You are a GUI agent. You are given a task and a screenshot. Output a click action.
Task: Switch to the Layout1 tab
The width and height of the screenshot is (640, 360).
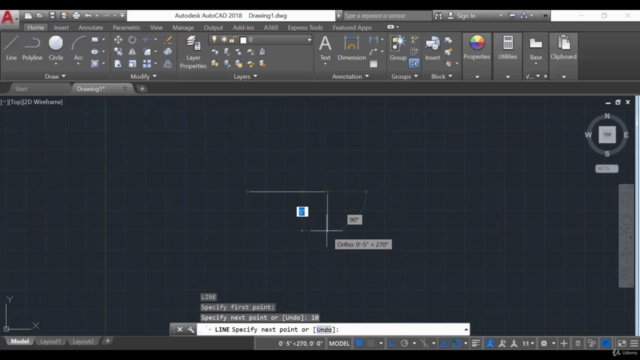[50, 341]
